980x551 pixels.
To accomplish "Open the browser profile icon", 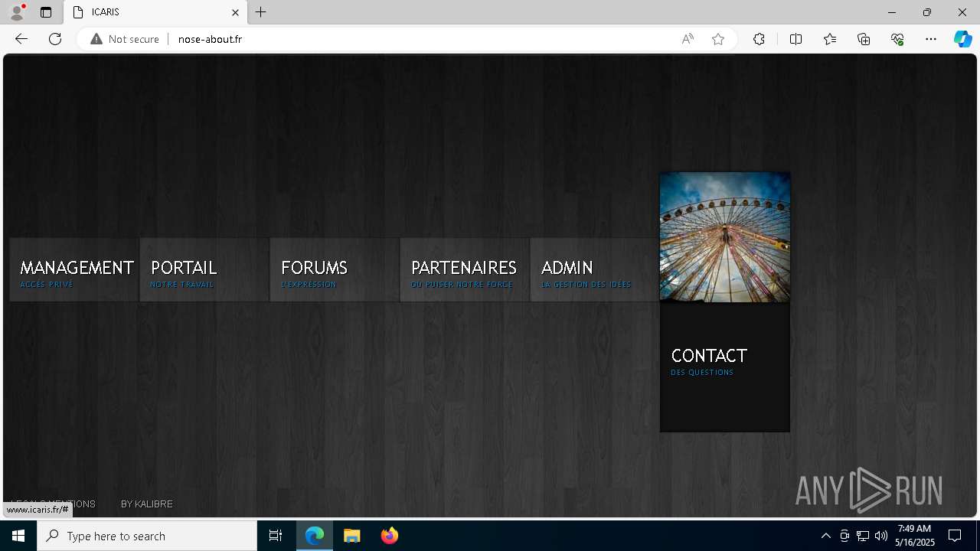I will (17, 12).
